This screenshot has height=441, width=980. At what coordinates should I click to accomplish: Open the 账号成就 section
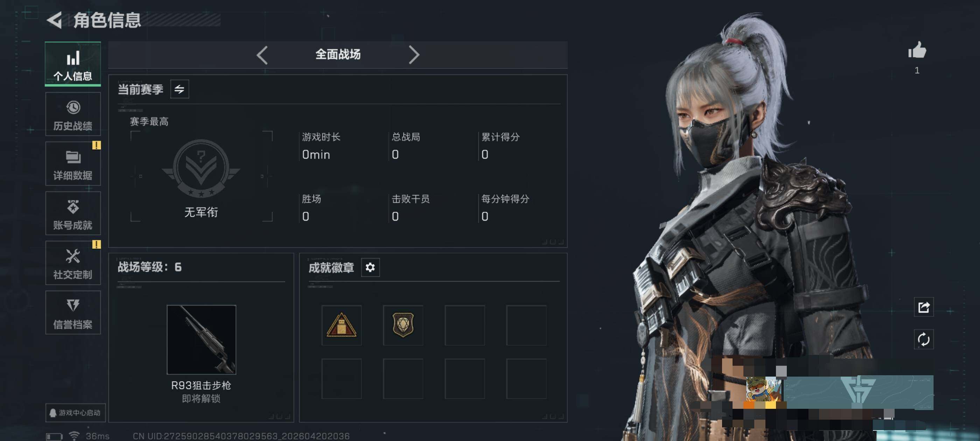pos(73,213)
